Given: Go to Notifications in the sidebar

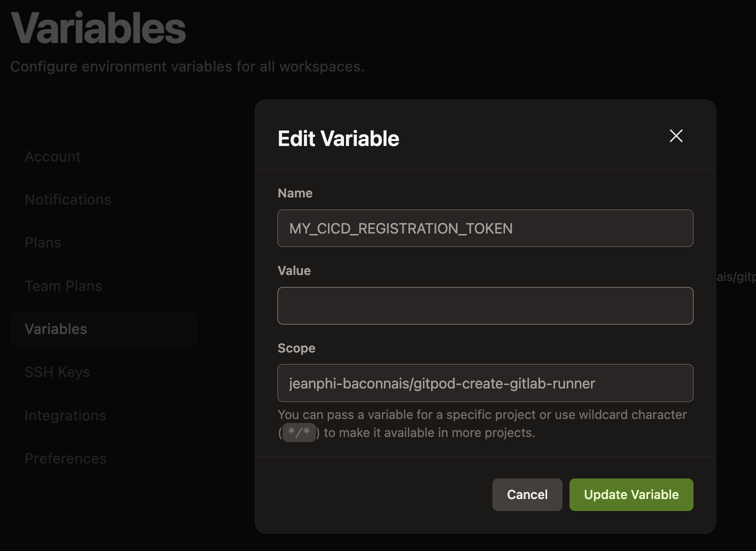Looking at the screenshot, I should click(68, 199).
